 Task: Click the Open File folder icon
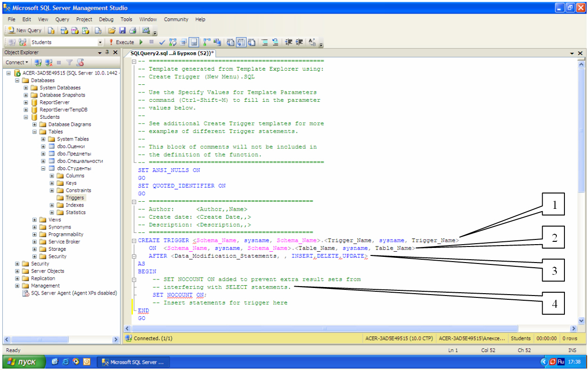[112, 30]
